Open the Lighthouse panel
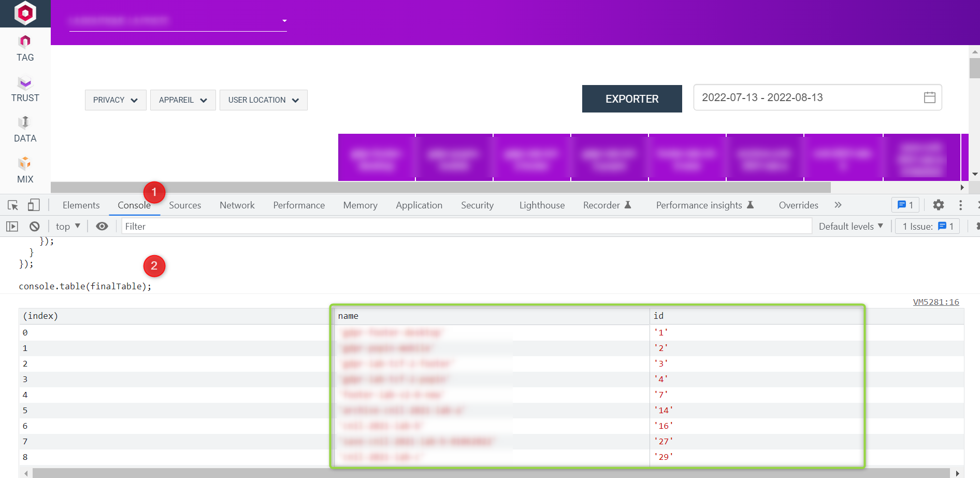 tap(541, 205)
